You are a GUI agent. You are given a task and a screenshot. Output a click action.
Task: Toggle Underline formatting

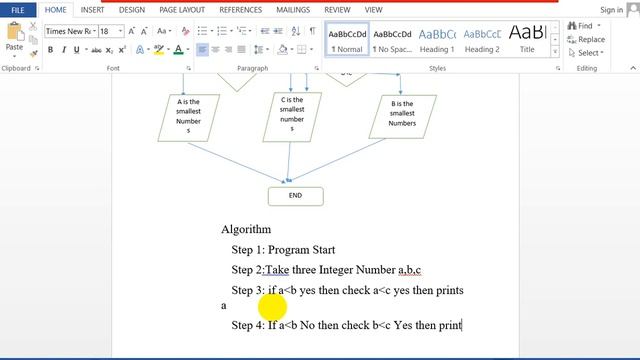pos(76,50)
